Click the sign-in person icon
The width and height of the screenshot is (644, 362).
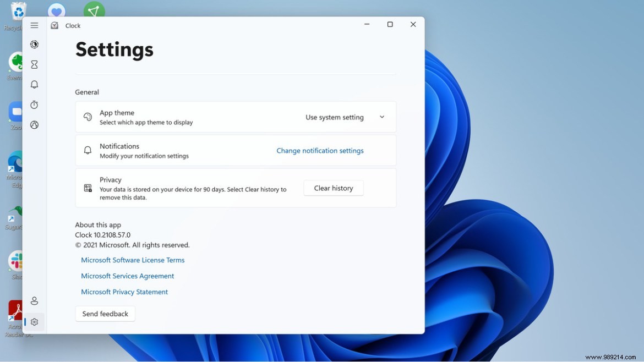coord(34,301)
